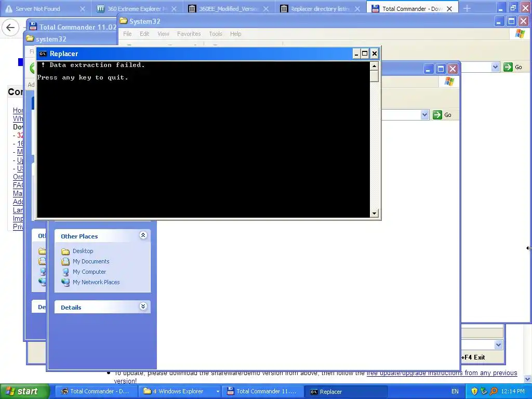Click the System32 window folder icon
Screen dimensions: 532x399
pyautogui.click(x=124, y=21)
